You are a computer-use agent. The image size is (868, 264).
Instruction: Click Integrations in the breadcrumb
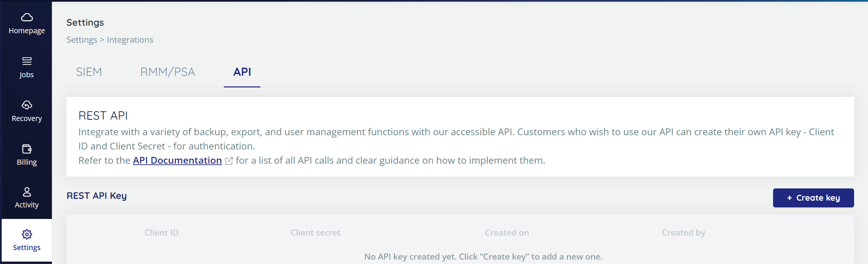130,40
